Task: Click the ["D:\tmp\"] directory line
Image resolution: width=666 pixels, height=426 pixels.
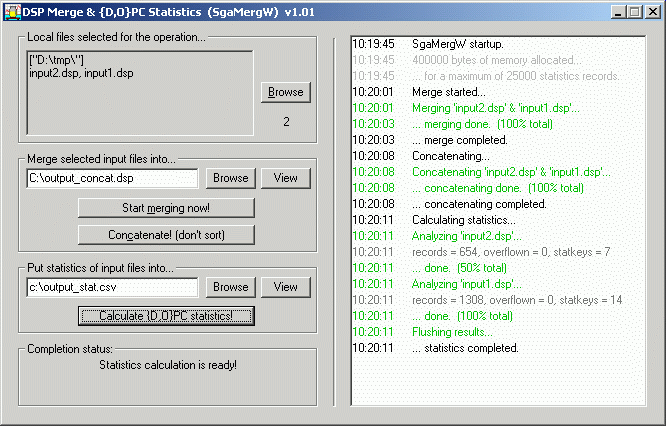Action: point(56,60)
